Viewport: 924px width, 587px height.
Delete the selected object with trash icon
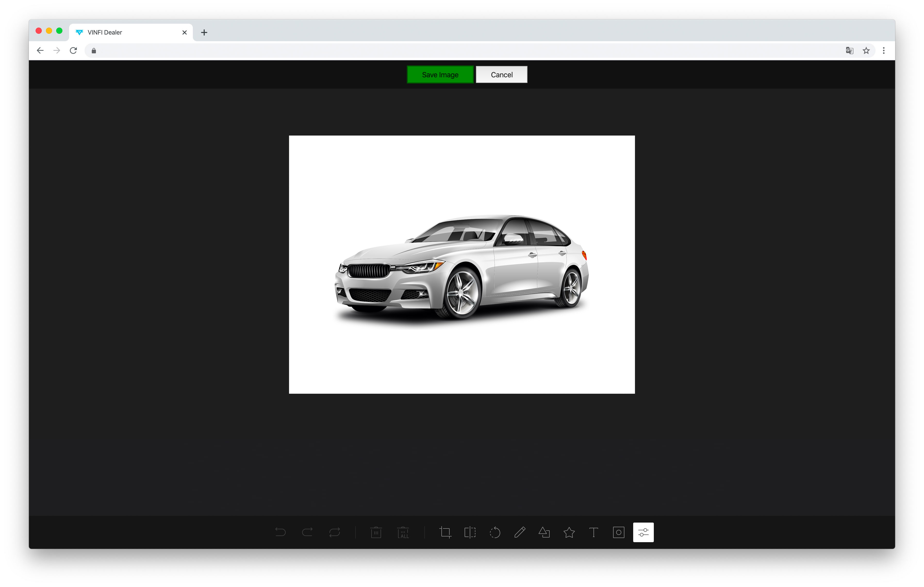coord(376,532)
